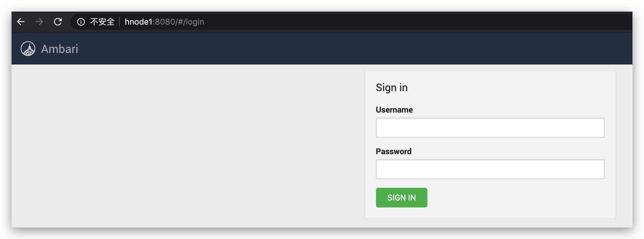Reload the Ambari login page

[x=58, y=22]
